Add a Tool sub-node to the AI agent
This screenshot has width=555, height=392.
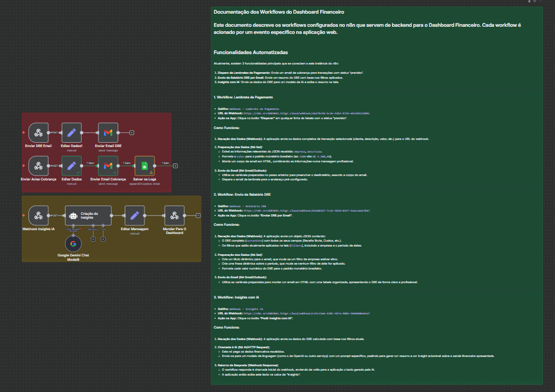click(103, 239)
